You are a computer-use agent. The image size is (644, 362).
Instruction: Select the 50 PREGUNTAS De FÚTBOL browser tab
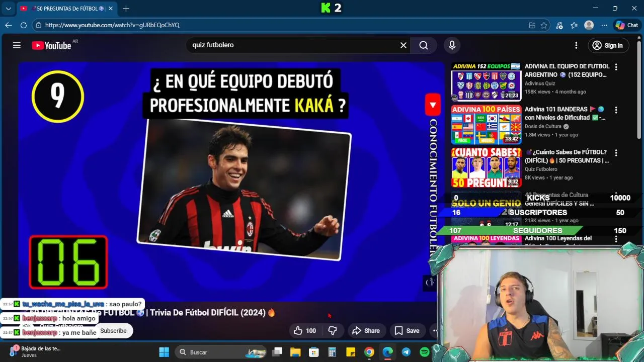point(65,9)
